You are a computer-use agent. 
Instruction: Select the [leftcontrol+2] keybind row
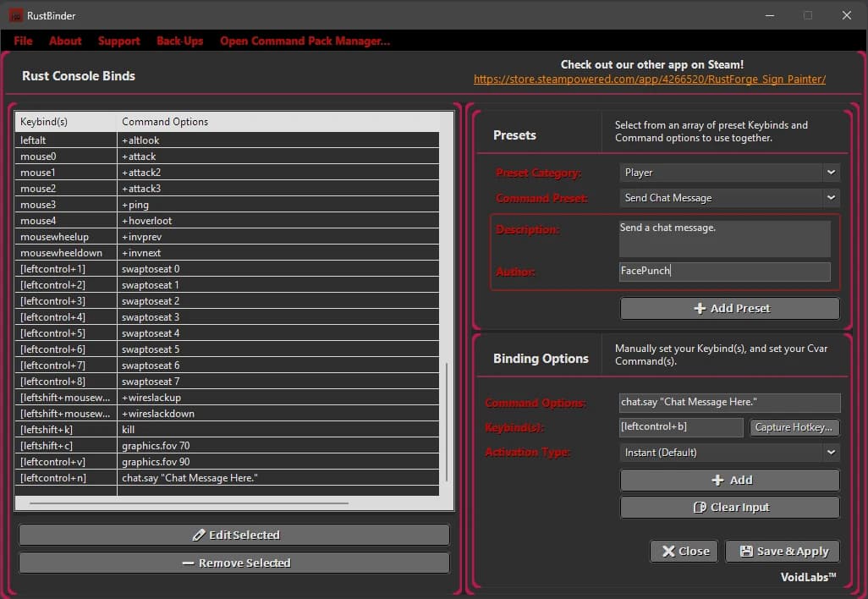tap(227, 284)
